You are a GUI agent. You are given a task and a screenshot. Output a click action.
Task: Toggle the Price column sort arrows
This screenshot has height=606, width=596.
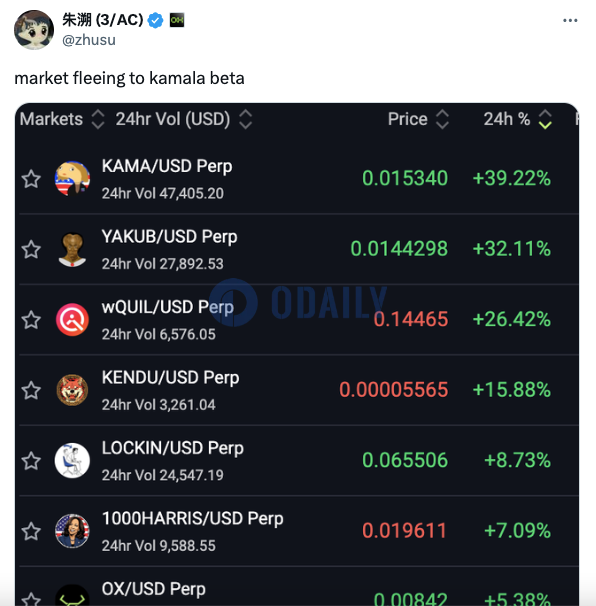(442, 119)
